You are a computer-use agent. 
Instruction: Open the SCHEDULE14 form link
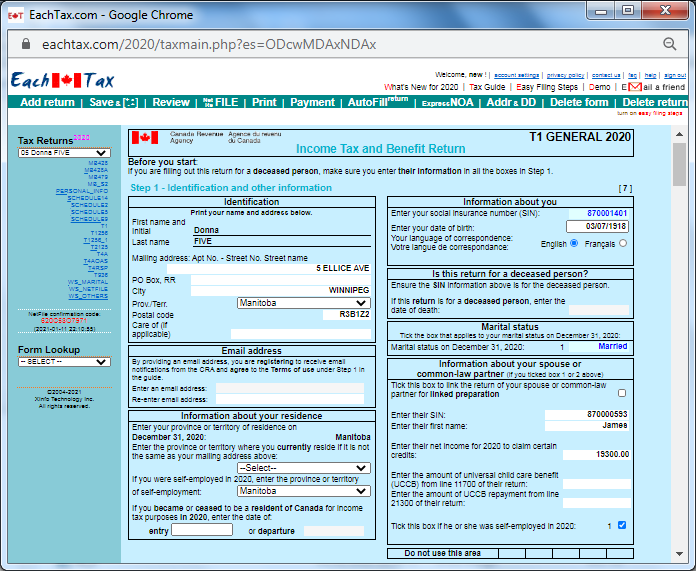click(x=89, y=198)
